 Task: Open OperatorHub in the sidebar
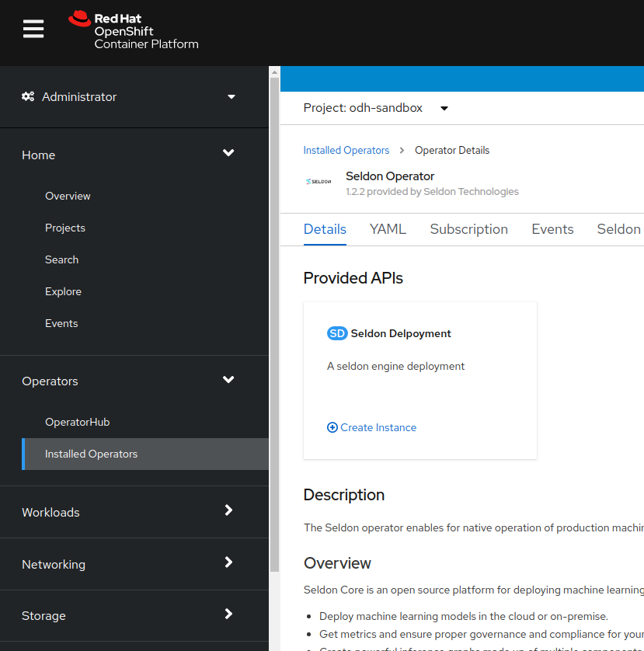(x=77, y=422)
